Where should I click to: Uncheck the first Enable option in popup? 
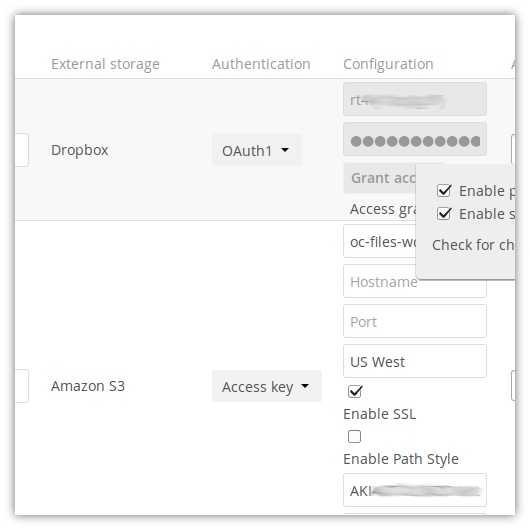pos(444,191)
